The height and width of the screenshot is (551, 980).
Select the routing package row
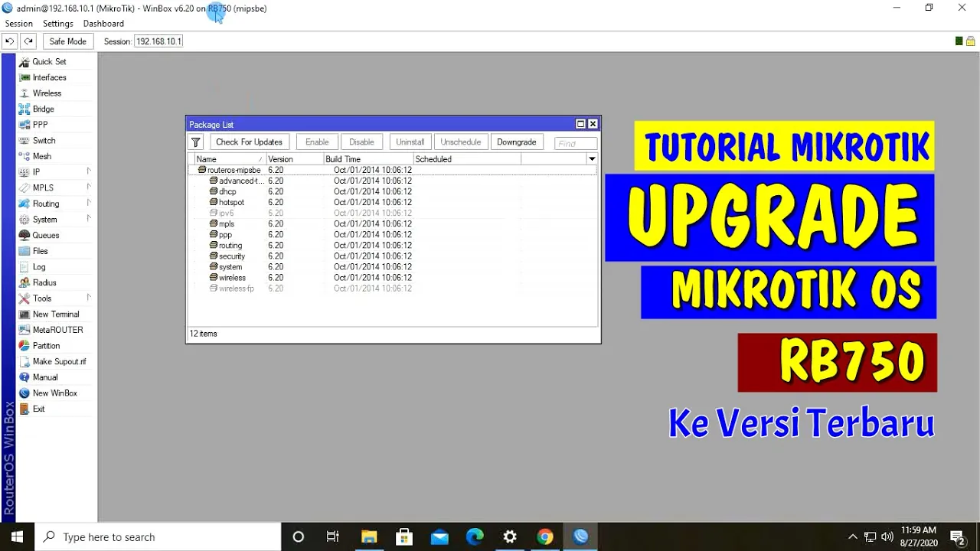coord(392,245)
